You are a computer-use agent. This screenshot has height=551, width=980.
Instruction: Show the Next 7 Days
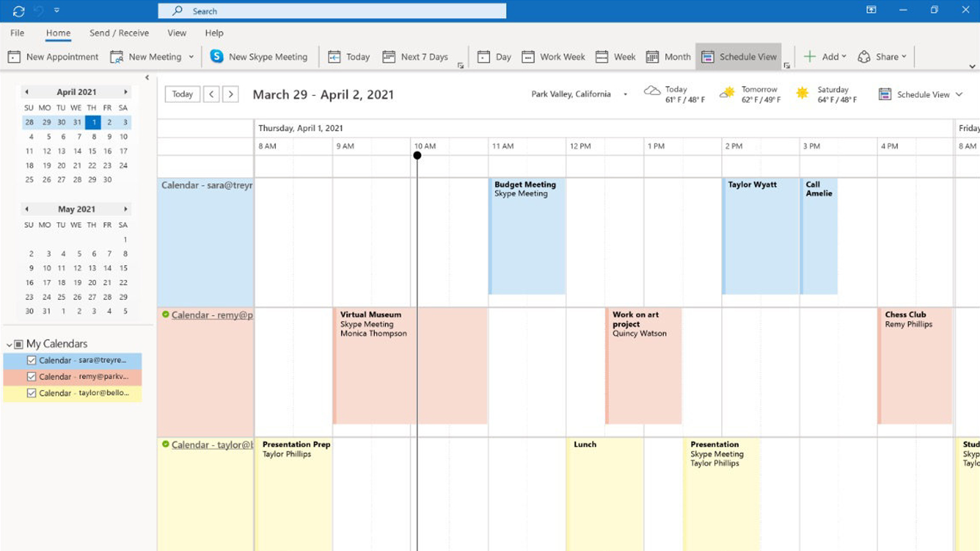pyautogui.click(x=415, y=57)
